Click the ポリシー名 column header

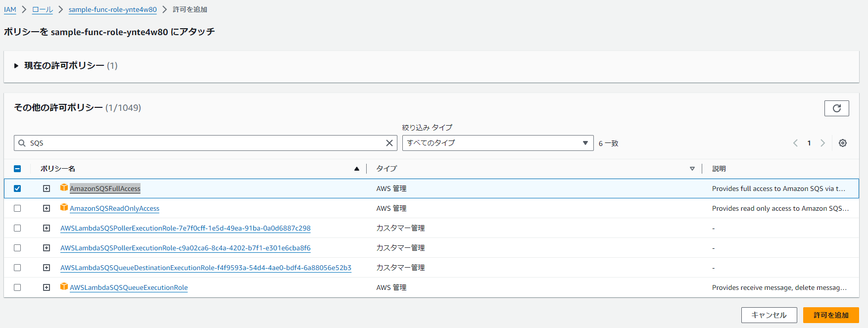pyautogui.click(x=58, y=169)
